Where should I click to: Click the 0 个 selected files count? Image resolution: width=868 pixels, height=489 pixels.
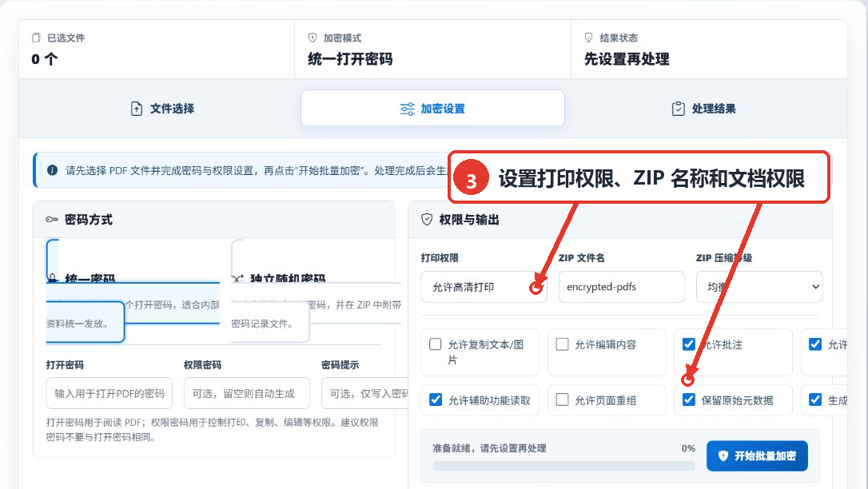point(44,59)
